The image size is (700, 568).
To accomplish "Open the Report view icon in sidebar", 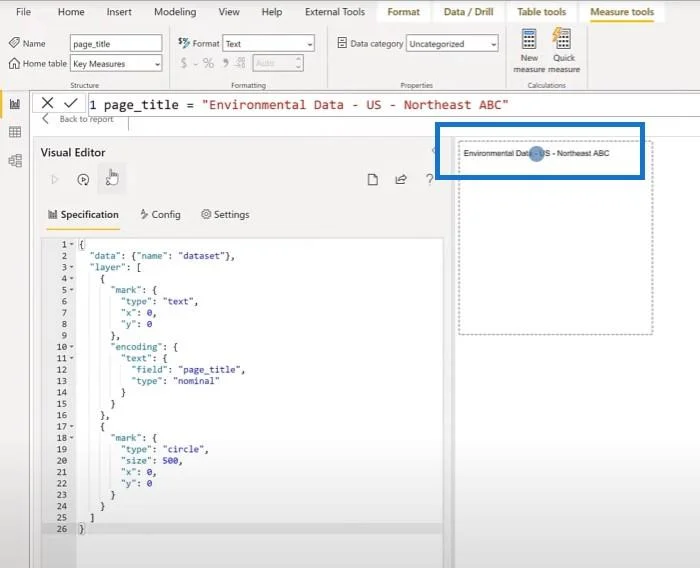I will 15,104.
